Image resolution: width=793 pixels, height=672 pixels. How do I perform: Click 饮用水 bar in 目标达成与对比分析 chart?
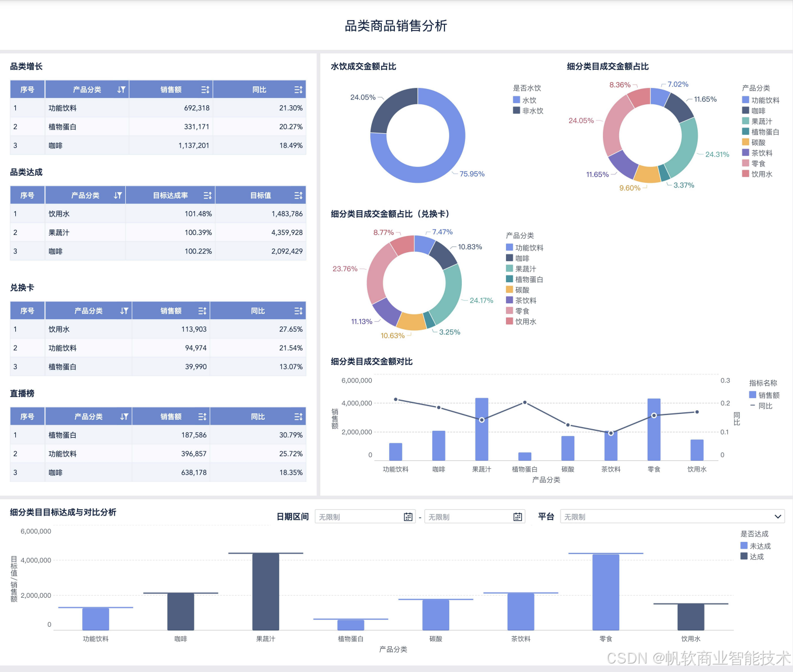[x=691, y=617]
